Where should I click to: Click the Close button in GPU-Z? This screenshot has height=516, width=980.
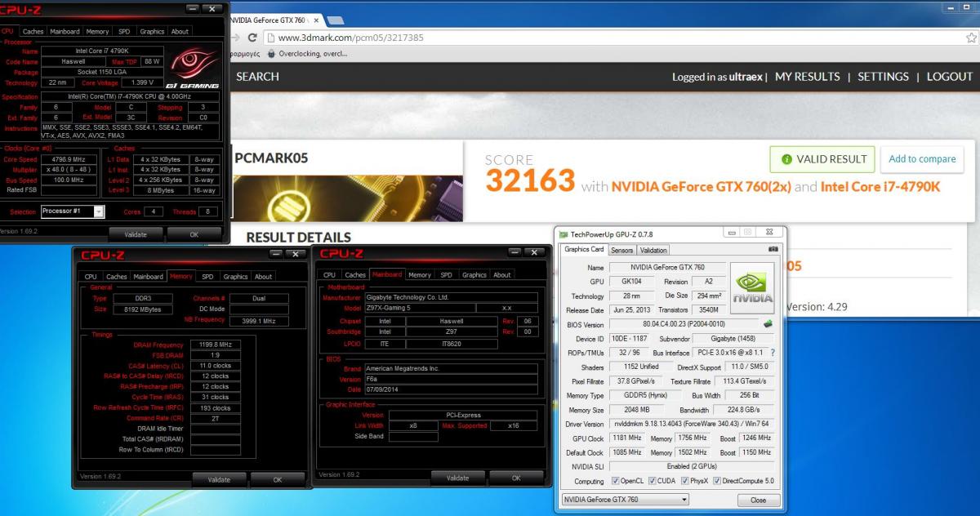tap(758, 500)
